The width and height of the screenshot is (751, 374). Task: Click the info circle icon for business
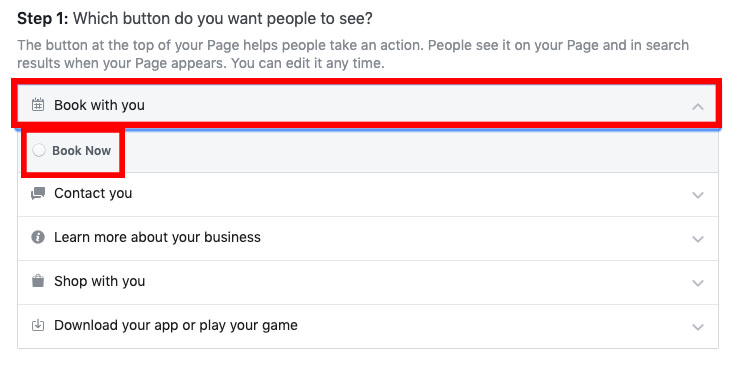tap(38, 237)
